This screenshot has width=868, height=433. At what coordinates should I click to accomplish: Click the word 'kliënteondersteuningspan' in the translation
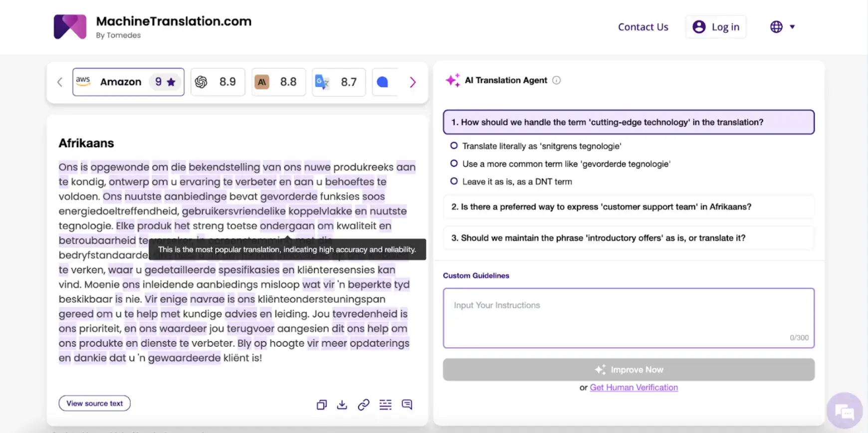click(321, 299)
